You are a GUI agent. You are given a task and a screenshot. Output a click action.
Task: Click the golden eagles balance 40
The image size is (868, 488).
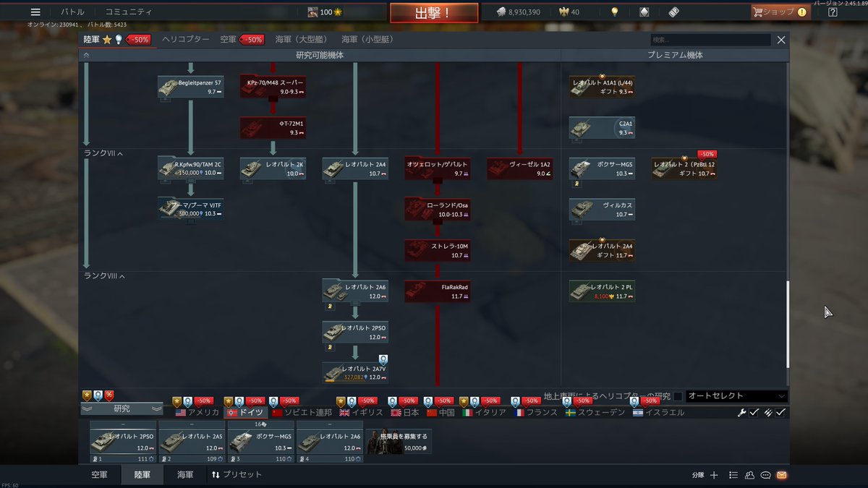click(569, 12)
